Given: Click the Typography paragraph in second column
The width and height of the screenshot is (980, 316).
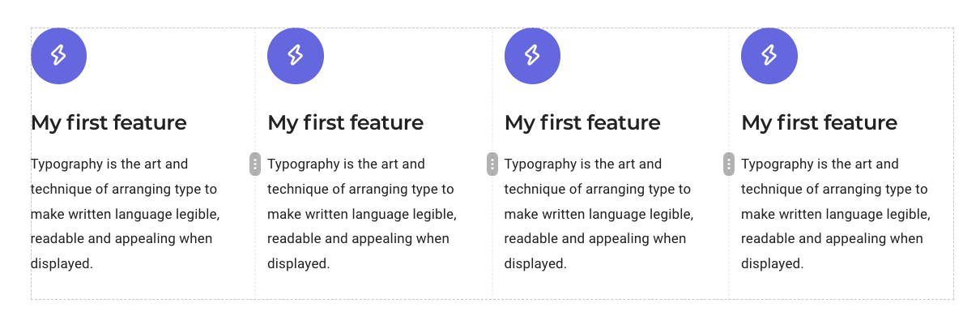Looking at the screenshot, I should click(362, 214).
